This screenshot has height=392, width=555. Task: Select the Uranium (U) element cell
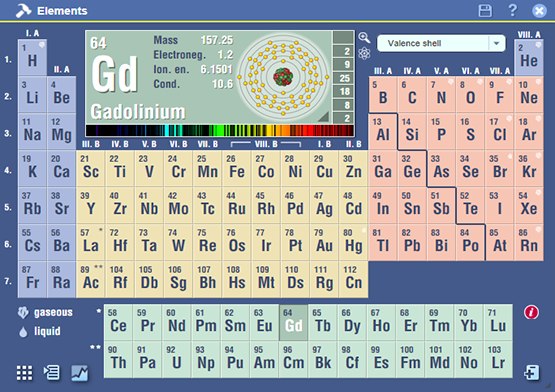point(177,359)
